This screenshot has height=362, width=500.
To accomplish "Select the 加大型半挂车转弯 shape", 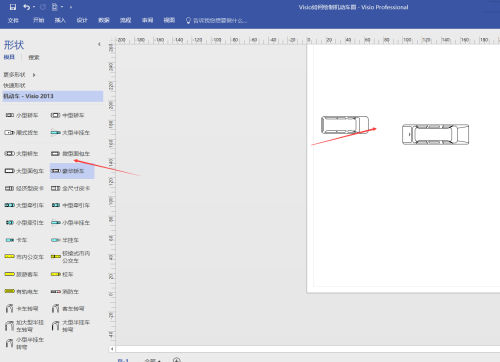I will tap(24, 326).
